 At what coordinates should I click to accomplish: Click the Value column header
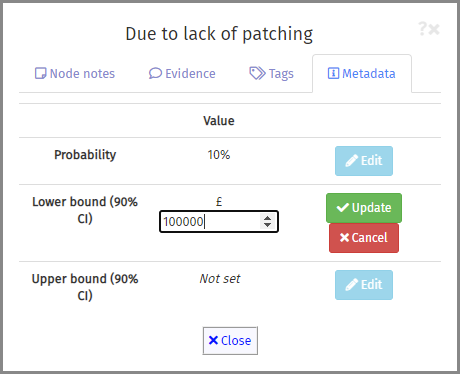[x=219, y=121]
